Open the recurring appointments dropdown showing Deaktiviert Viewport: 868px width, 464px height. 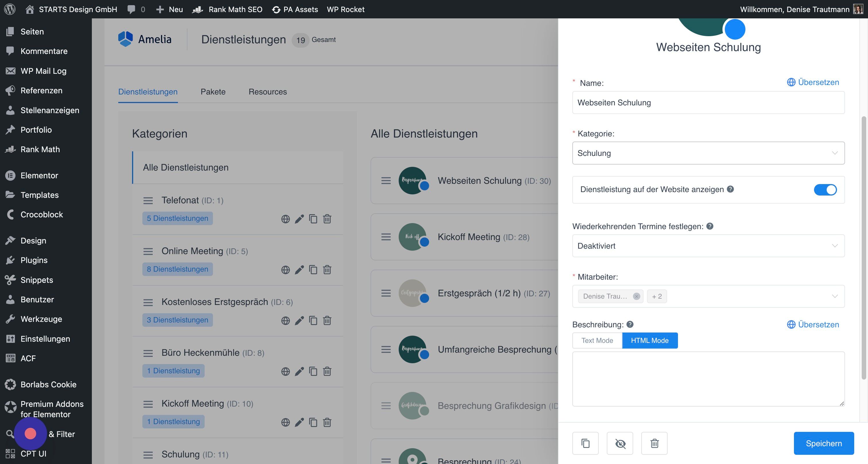tap(708, 246)
